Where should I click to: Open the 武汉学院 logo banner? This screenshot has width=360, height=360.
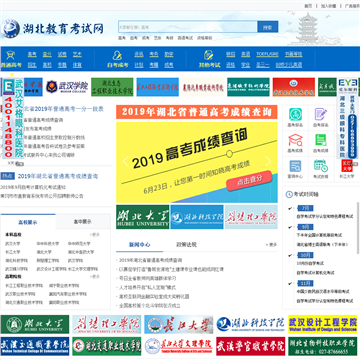67,87
